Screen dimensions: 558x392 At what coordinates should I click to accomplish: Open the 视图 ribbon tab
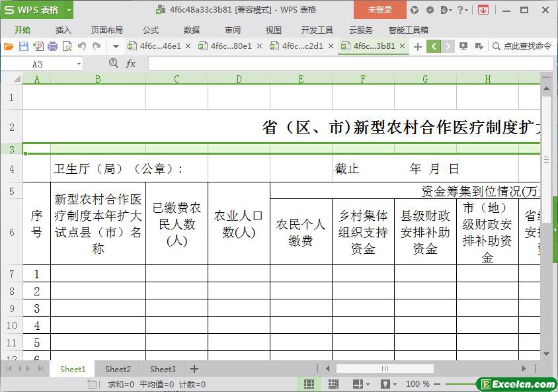coord(273,30)
